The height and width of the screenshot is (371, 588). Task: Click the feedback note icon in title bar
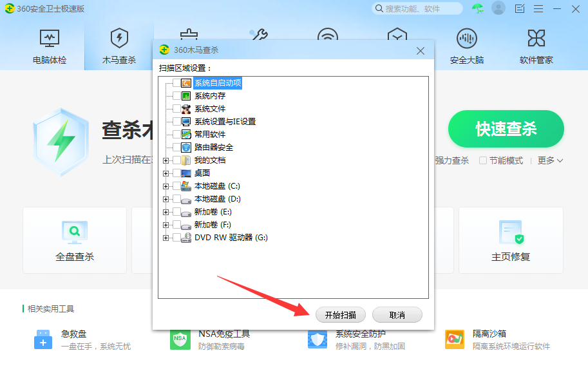520,8
